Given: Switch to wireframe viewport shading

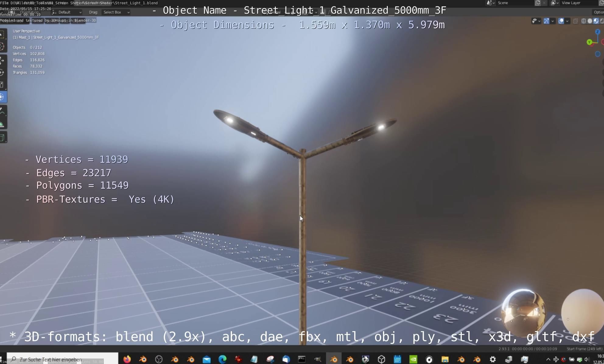Looking at the screenshot, I should [x=584, y=21].
